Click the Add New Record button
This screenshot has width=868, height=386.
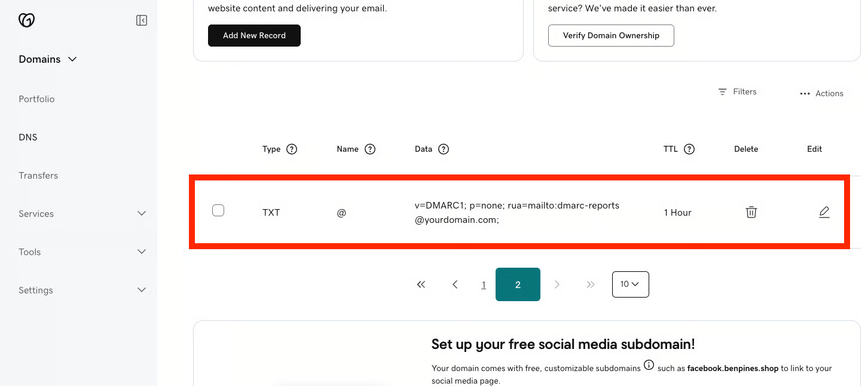pos(254,35)
